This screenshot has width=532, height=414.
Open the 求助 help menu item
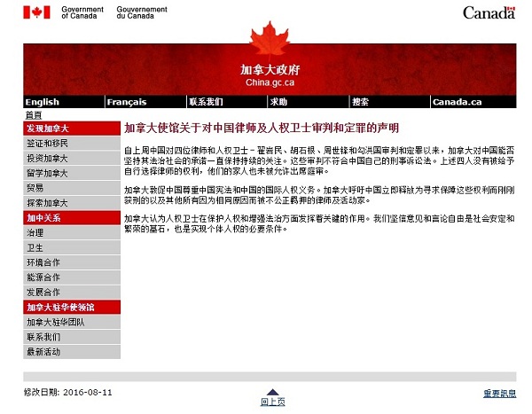[x=278, y=102]
